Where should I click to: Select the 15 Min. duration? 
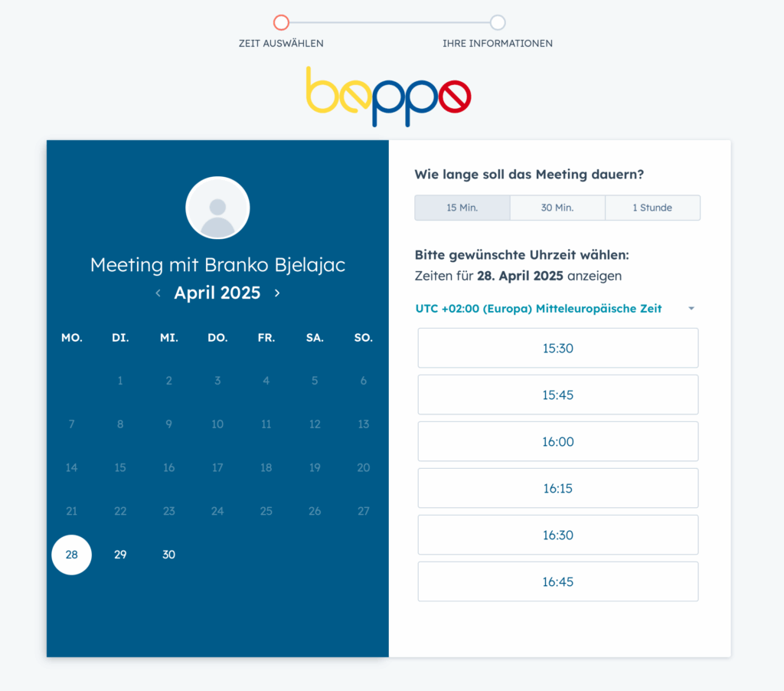coord(462,208)
